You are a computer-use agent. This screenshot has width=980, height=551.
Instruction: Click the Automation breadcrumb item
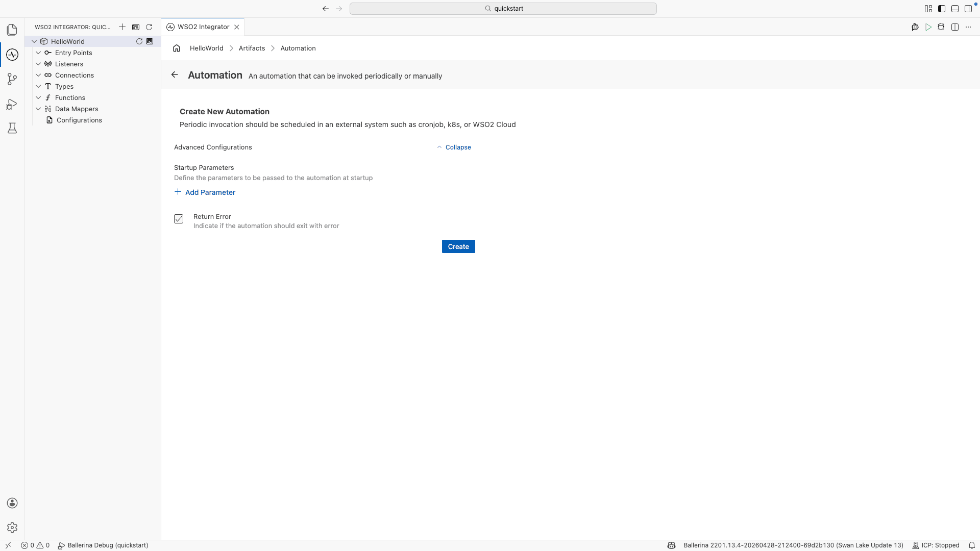298,48
